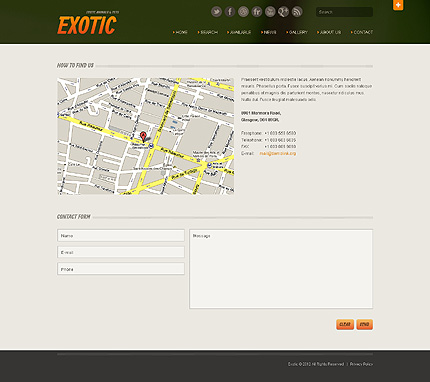Click the orange email address link
The height and width of the screenshot is (382, 430).
[x=278, y=153]
